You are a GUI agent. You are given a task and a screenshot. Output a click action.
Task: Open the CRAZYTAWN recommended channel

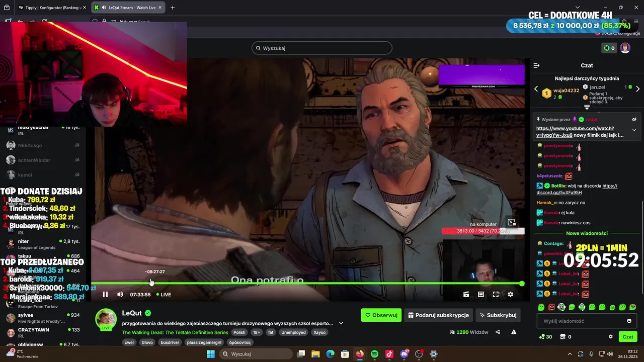click(x=43, y=333)
